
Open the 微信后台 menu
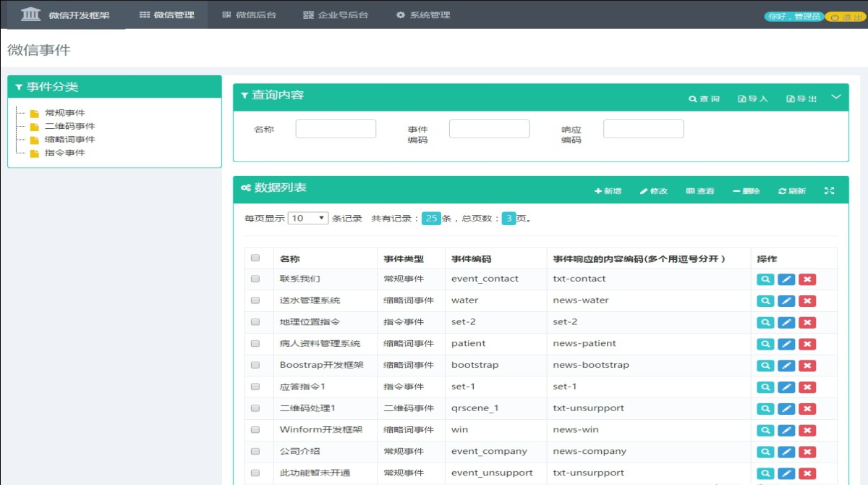click(249, 14)
